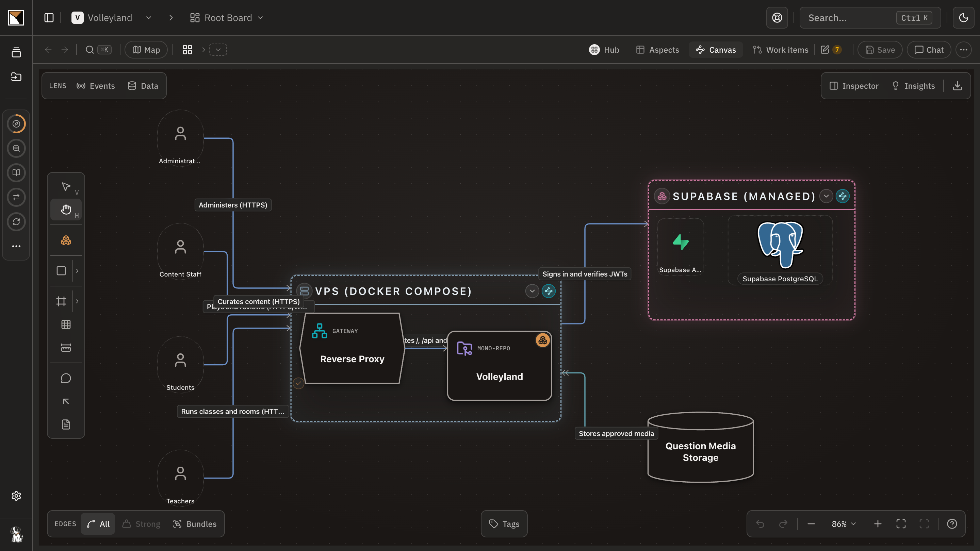Click the support lifebuoy icon
980x551 pixels.
coord(777,18)
